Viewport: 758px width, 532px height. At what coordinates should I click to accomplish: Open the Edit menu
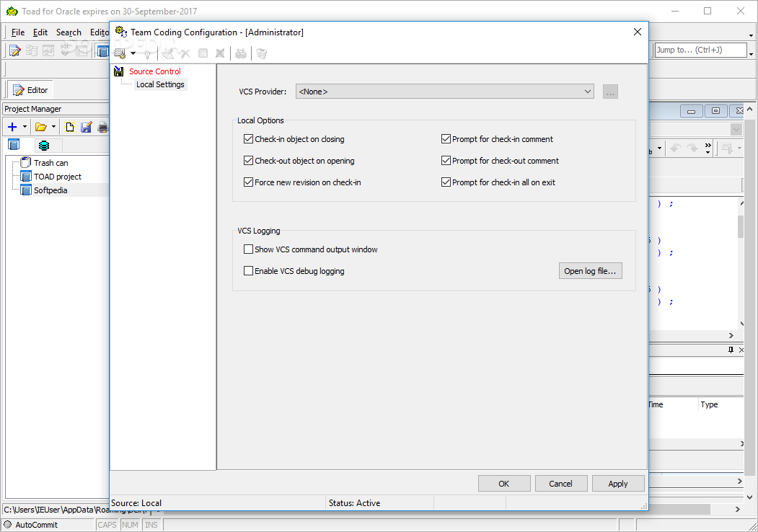click(x=40, y=32)
